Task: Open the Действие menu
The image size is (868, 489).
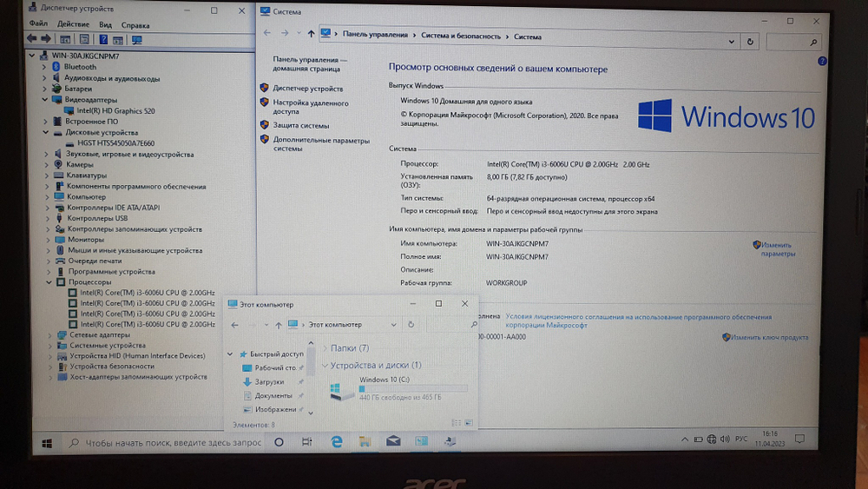Action: point(73,24)
